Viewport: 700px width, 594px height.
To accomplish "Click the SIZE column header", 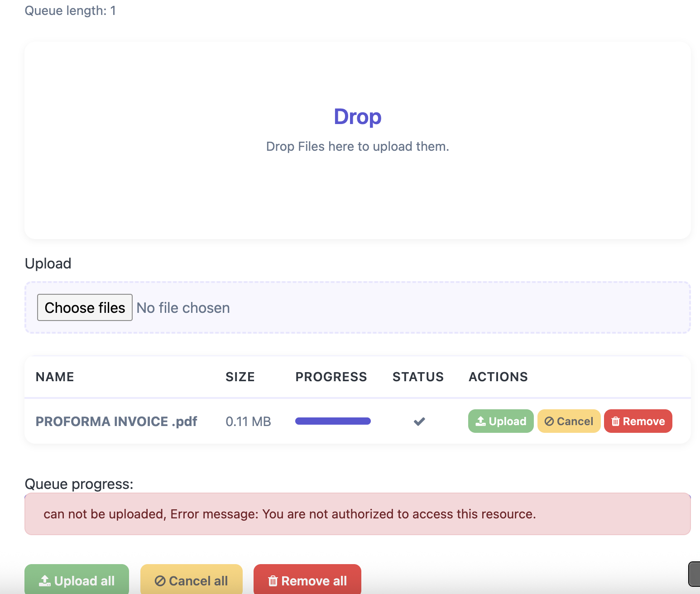I will [x=240, y=377].
